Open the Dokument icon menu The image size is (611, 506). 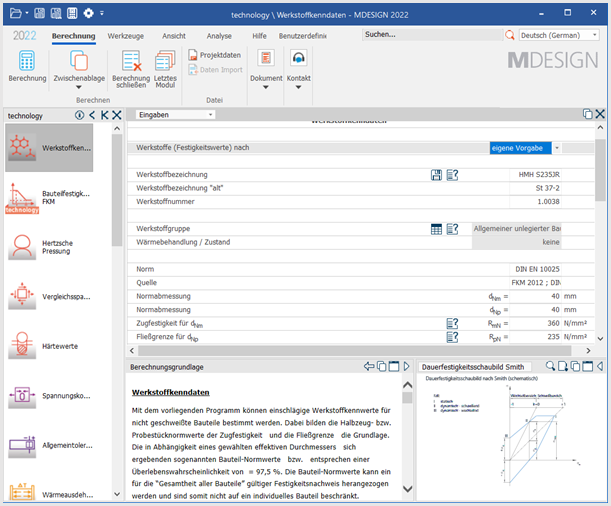(266, 58)
